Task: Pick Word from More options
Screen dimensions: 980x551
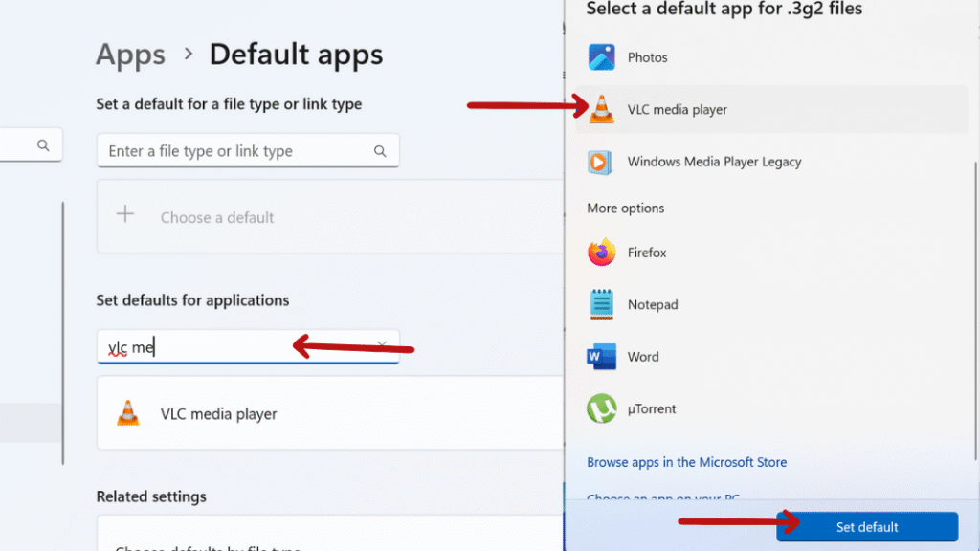Action: (x=771, y=356)
